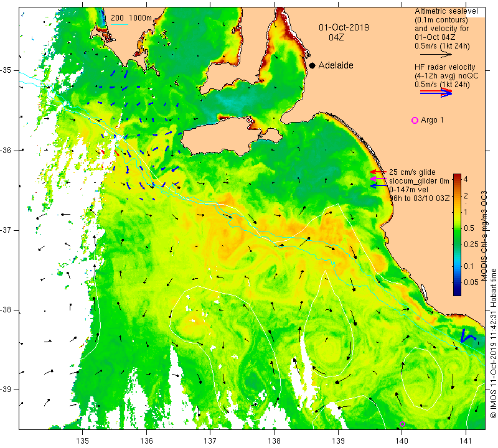Click the 'MODIS Chl-a mg/m3 OC3' colorbar title
Image resolution: width=498 pixels, height=448 pixels.
484,236
